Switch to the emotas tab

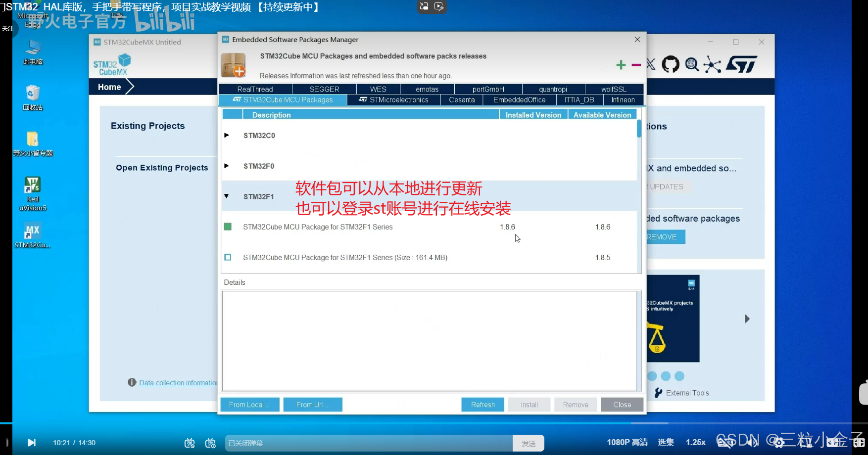click(x=427, y=89)
